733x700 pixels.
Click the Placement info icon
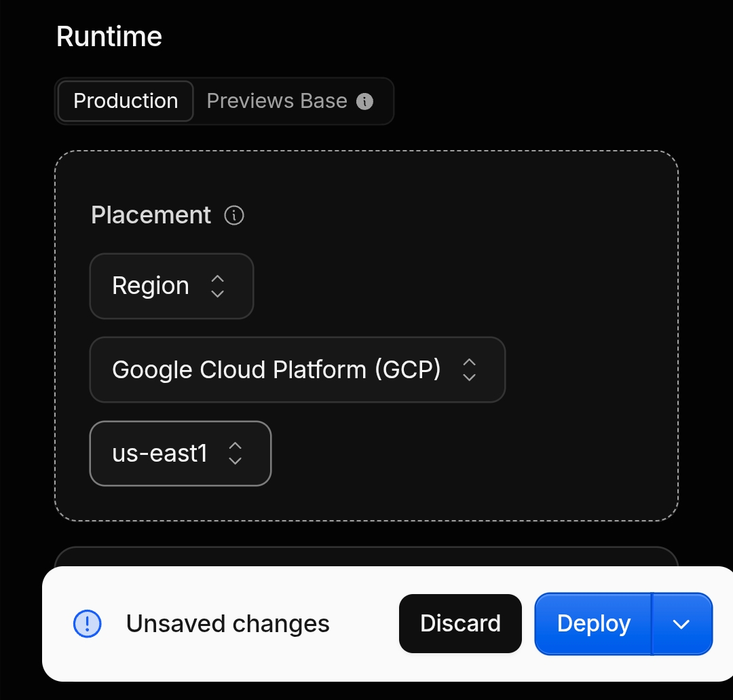tap(234, 215)
